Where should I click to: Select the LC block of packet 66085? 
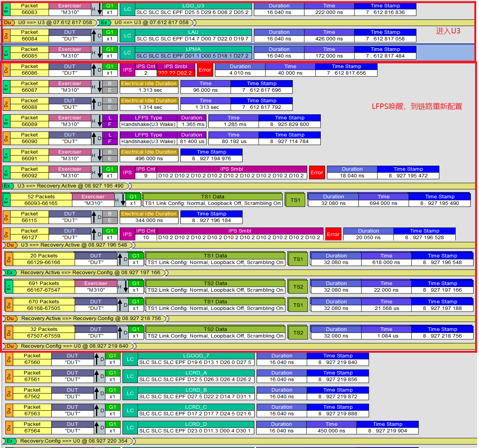[127, 53]
